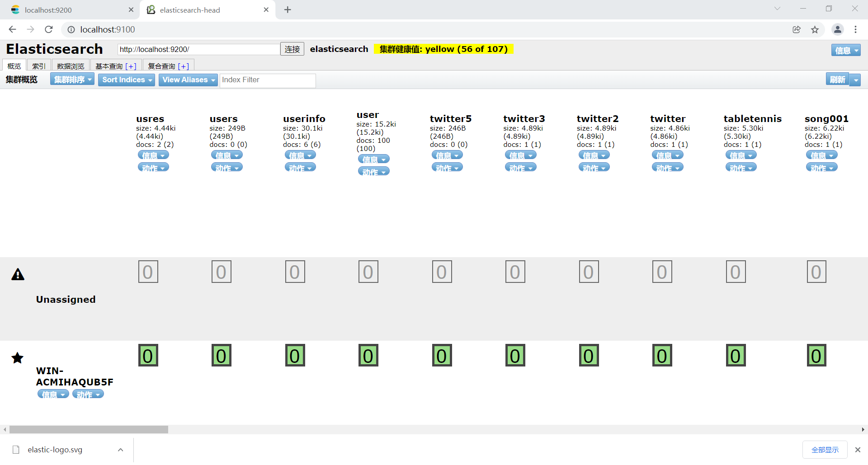Click the tabletennis index name
This screenshot has width=868, height=465.
point(753,118)
